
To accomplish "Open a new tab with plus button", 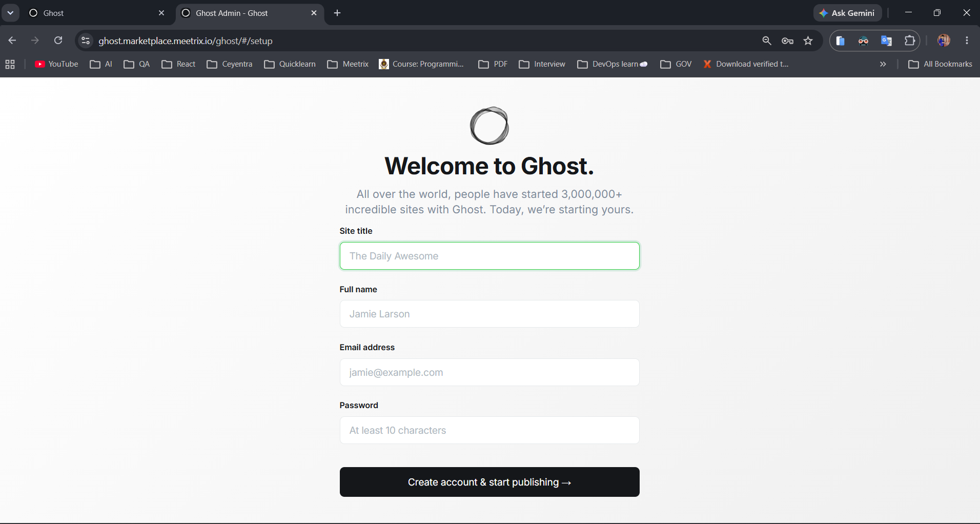I will coord(337,13).
